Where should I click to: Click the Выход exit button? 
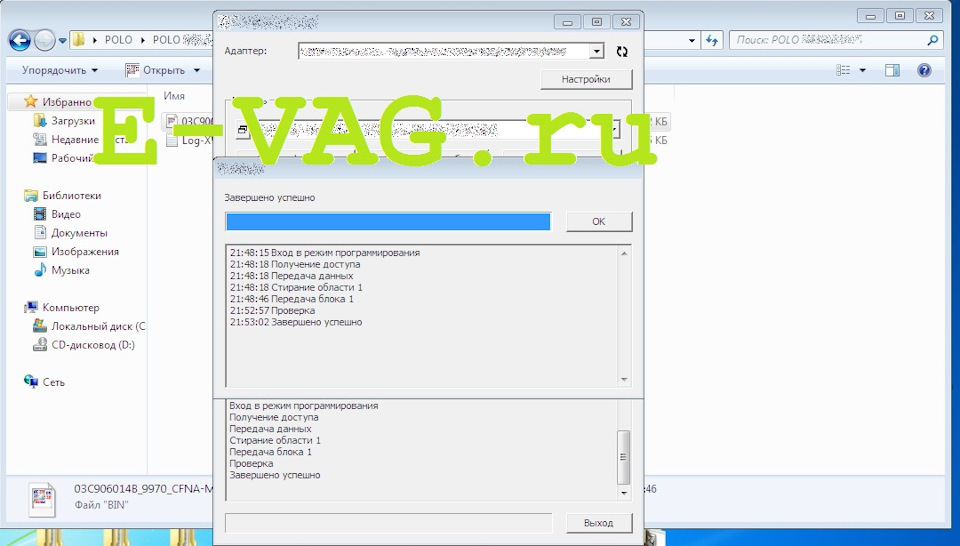(x=598, y=523)
